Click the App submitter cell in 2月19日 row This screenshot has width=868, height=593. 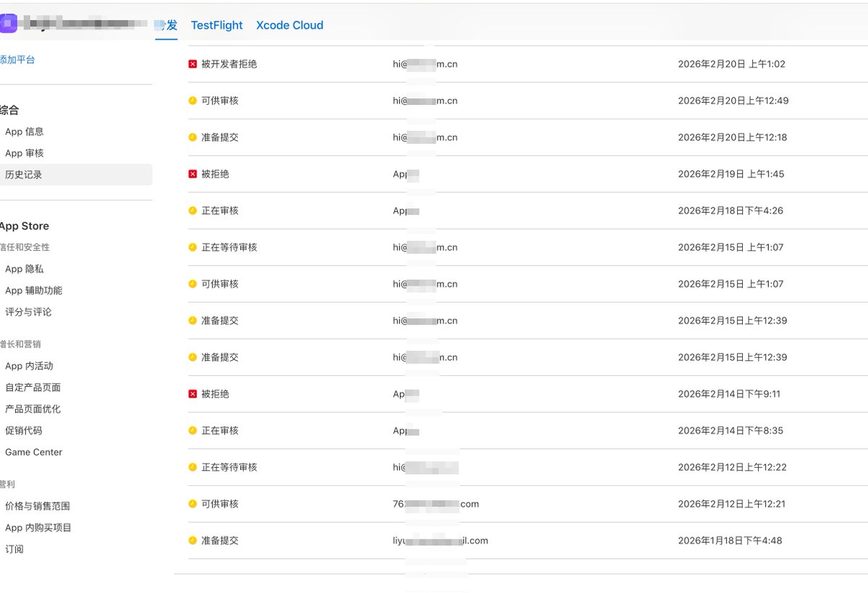406,174
